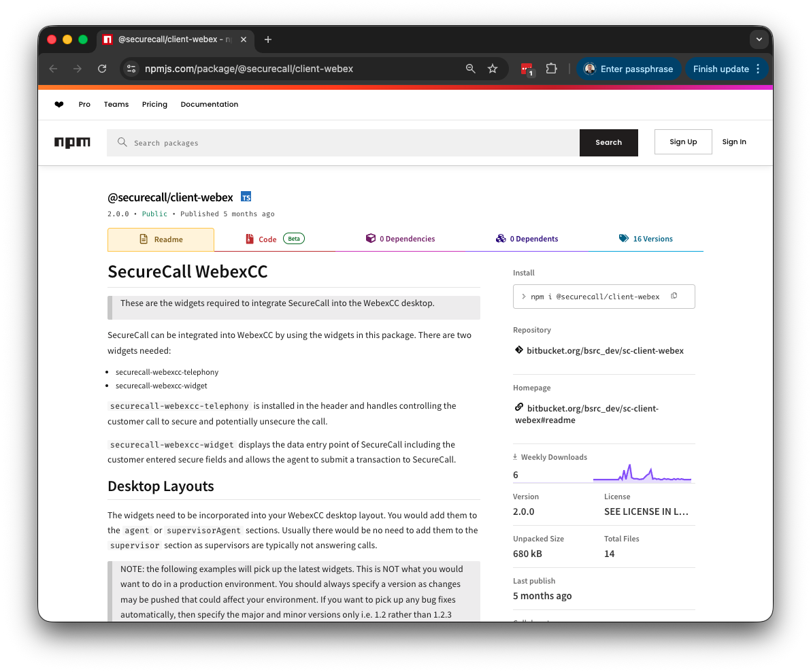This screenshot has height=672, width=811.
Task: Expand the tab search dropdown arrow
Action: pyautogui.click(x=759, y=39)
